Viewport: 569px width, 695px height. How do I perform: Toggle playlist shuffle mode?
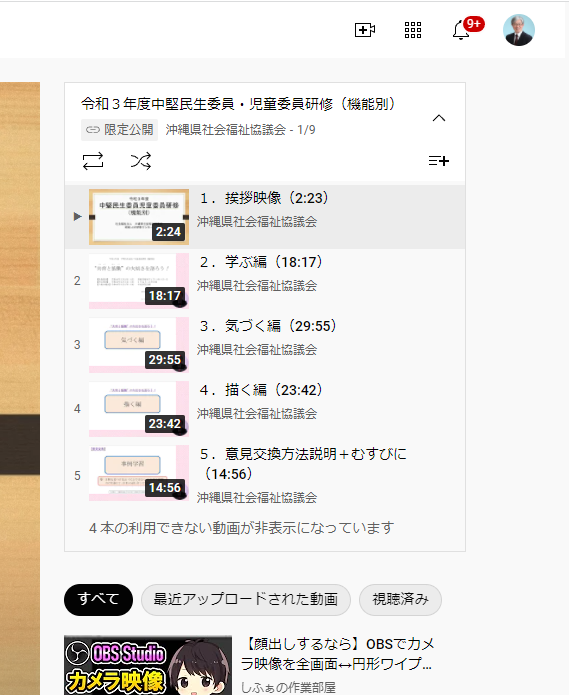pyautogui.click(x=141, y=161)
